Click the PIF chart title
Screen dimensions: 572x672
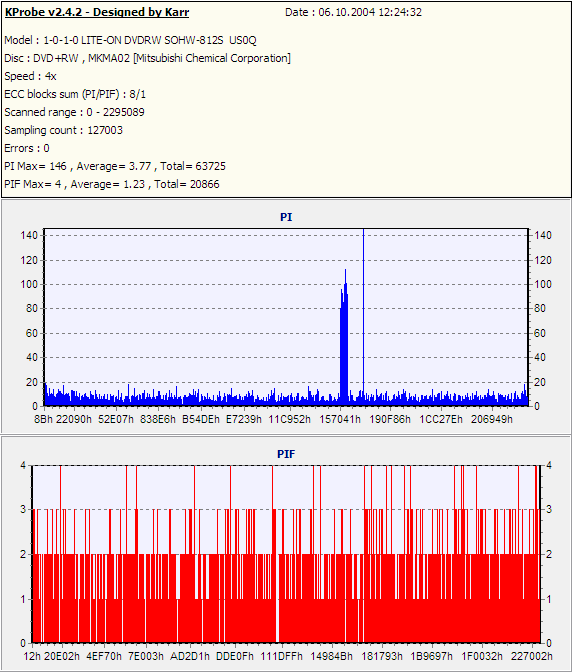click(286, 454)
